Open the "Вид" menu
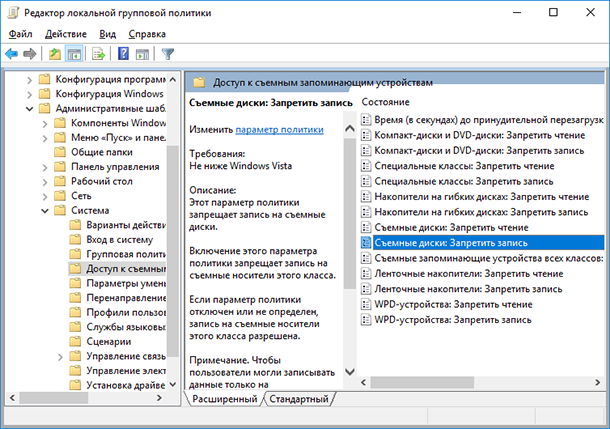 coord(107,34)
